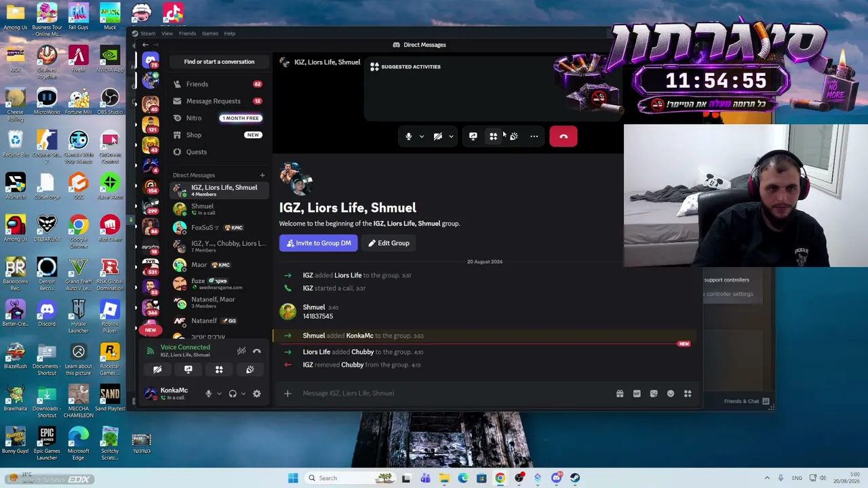
Task: Send a gift via the gift icon
Action: coord(620,393)
